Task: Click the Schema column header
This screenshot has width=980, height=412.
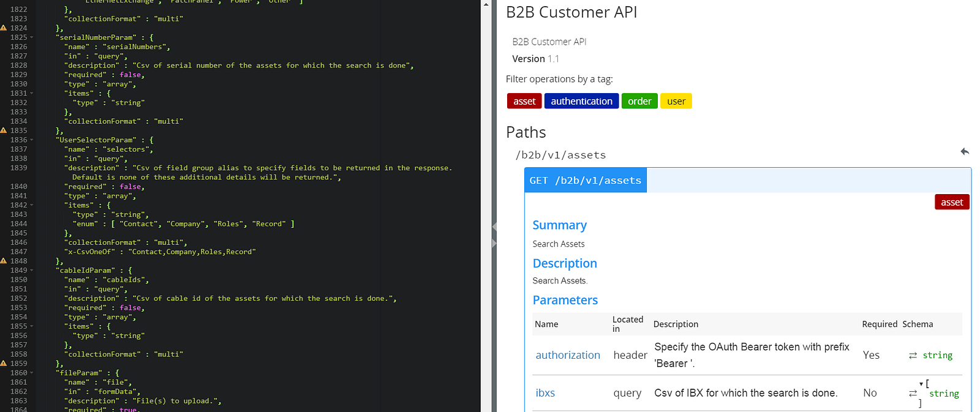Action: pos(918,324)
